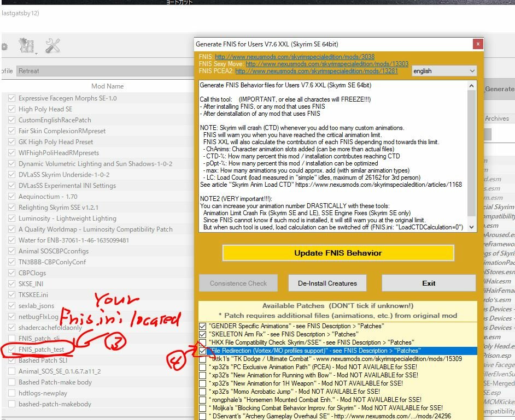The width and height of the screenshot is (515, 420).
Task: Click the FNIS description scrollbar thumb
Action: click(x=472, y=153)
